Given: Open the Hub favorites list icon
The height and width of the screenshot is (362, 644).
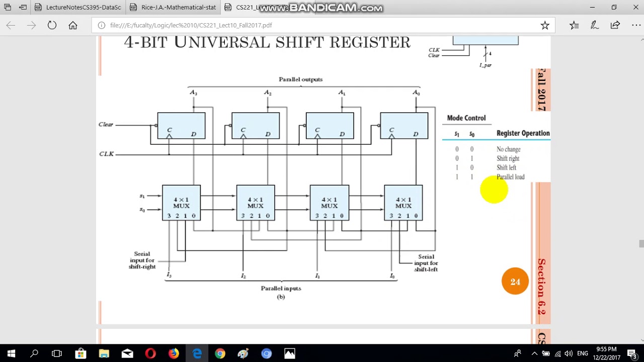Looking at the screenshot, I should coord(574,25).
